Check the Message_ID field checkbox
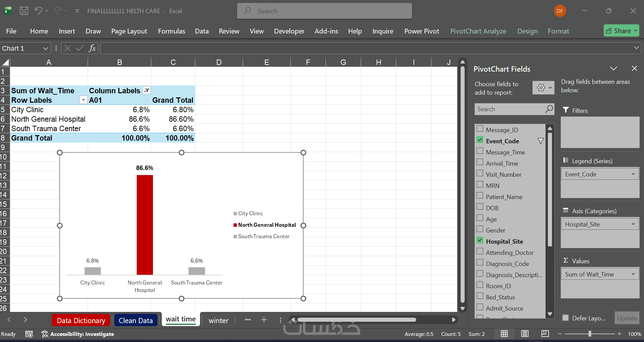This screenshot has height=342, width=644. point(480,129)
